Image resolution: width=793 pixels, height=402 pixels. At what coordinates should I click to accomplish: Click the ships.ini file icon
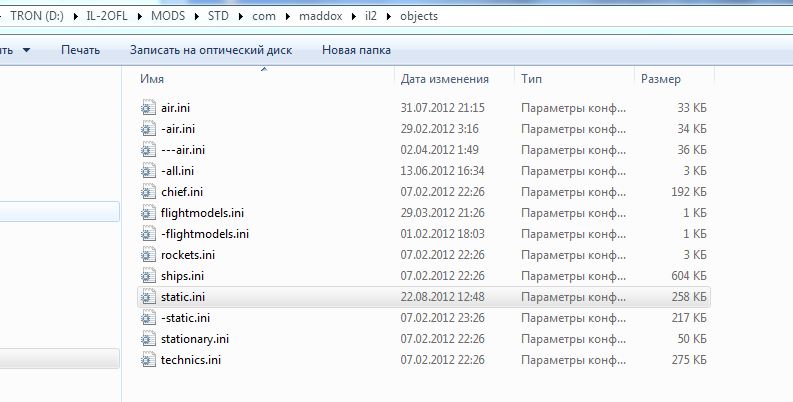pyautogui.click(x=148, y=276)
